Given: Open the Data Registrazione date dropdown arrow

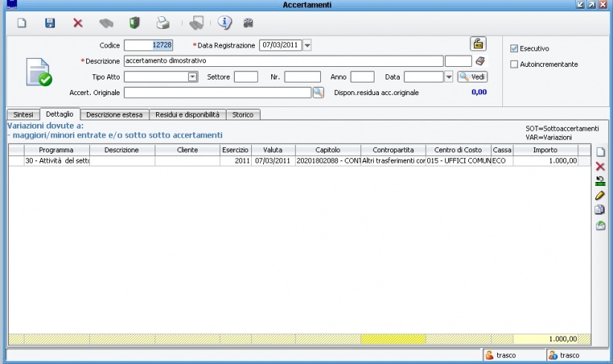Looking at the screenshot, I should (308, 45).
